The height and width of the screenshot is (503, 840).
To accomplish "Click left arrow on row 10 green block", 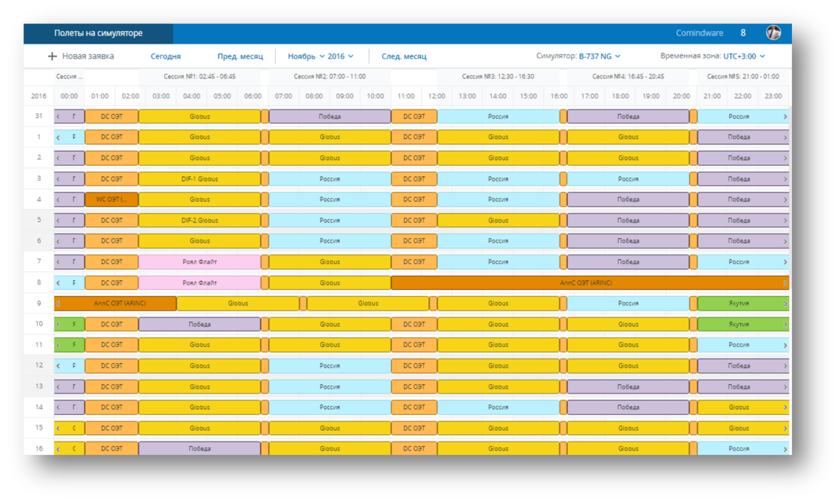I will pos(58,324).
